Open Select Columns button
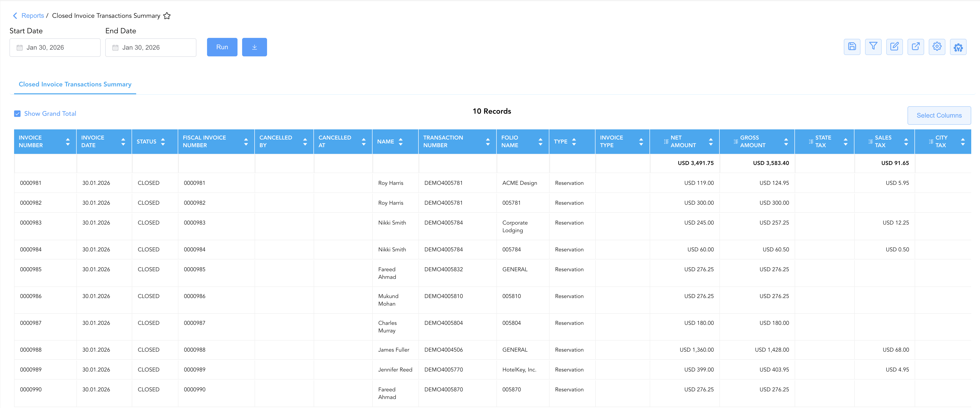 coord(939,116)
